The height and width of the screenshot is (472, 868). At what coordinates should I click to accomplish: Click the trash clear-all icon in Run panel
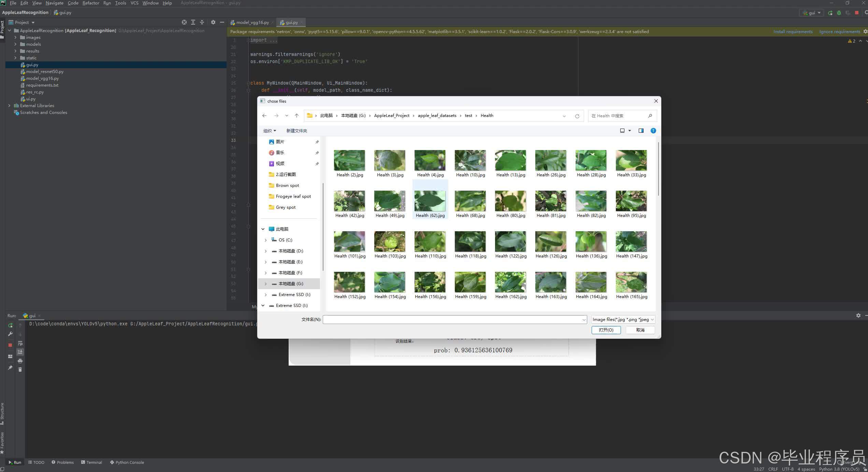tap(20, 370)
